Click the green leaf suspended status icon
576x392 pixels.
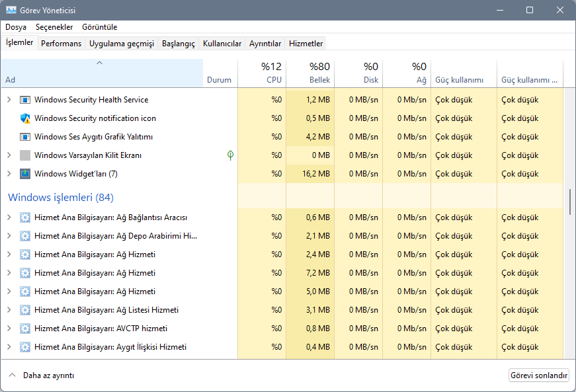click(x=230, y=155)
